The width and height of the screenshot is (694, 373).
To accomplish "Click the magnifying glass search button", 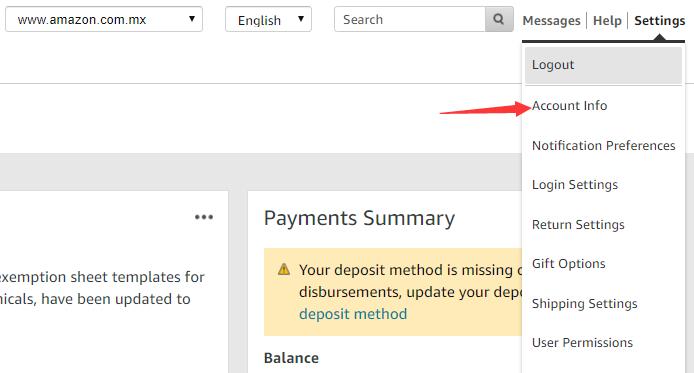I will point(499,19).
